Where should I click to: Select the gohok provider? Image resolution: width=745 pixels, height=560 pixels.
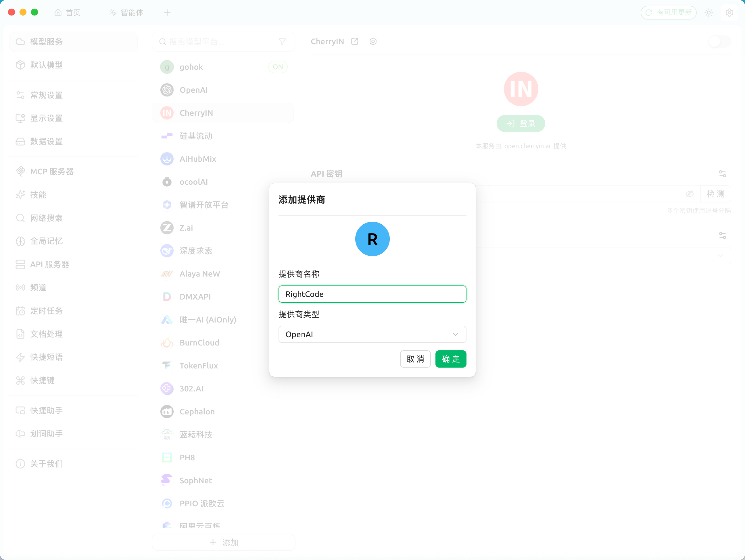coord(223,67)
